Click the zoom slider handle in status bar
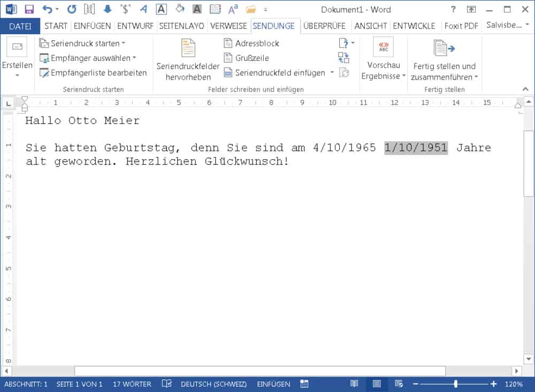 (x=455, y=384)
